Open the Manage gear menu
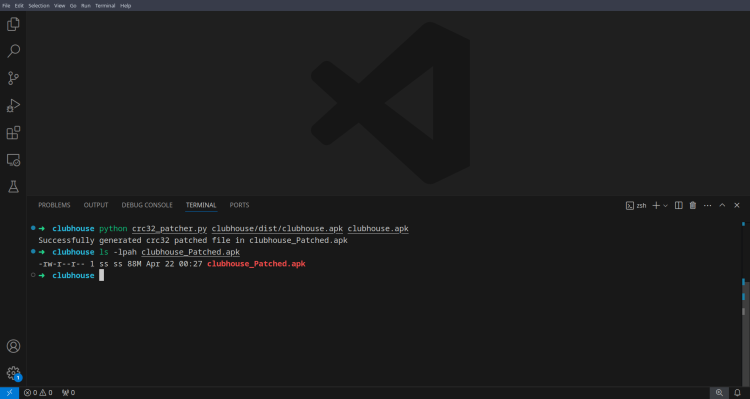The width and height of the screenshot is (750, 399). tap(13, 373)
